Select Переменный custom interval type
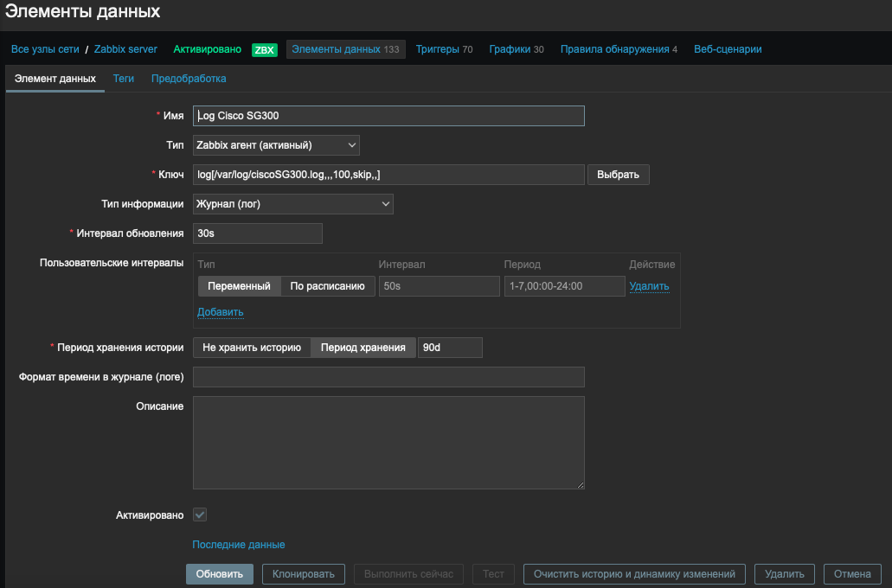The image size is (892, 588). click(x=239, y=286)
